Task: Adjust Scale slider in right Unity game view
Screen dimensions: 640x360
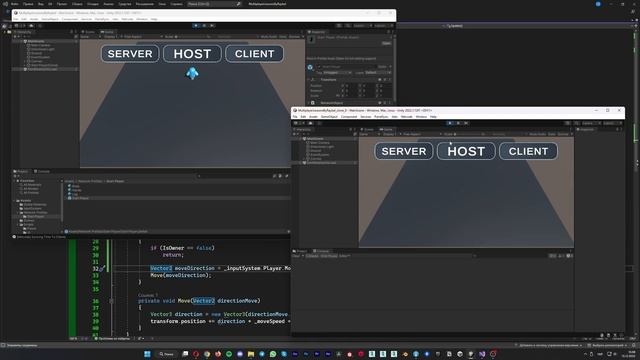Action: (x=469, y=134)
